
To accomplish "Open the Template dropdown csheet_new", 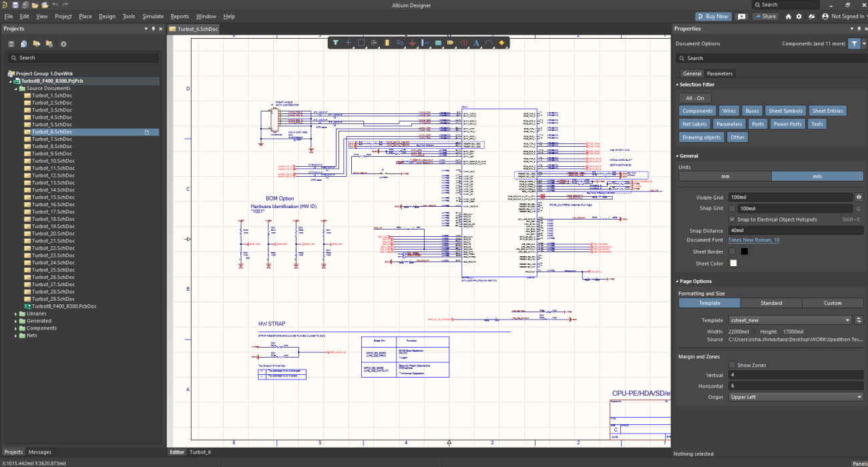I will click(790, 320).
